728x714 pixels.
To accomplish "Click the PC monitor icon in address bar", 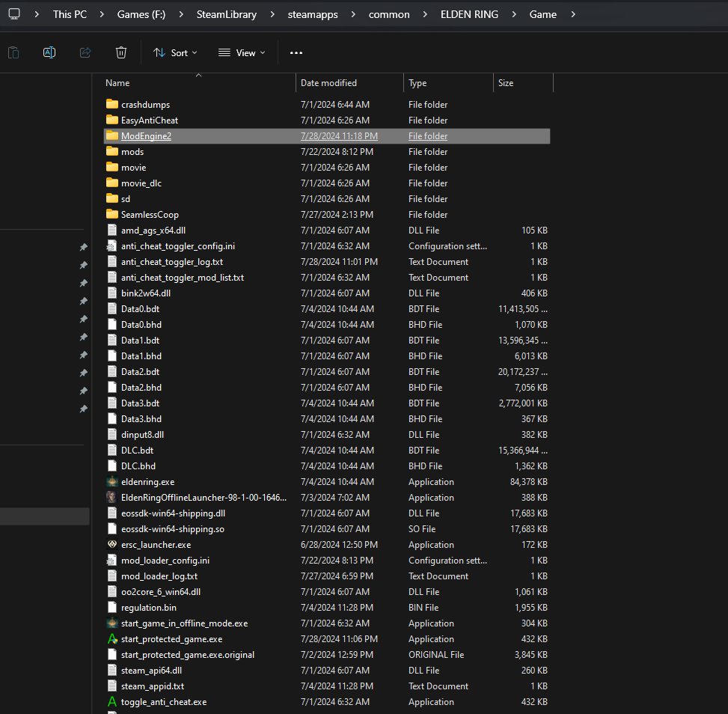I will [14, 14].
